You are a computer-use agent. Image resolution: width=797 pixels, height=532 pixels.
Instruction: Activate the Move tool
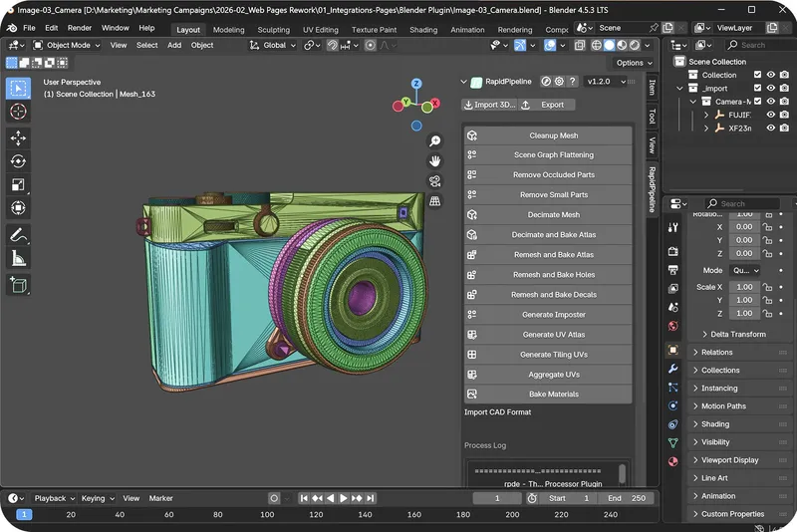[18, 138]
